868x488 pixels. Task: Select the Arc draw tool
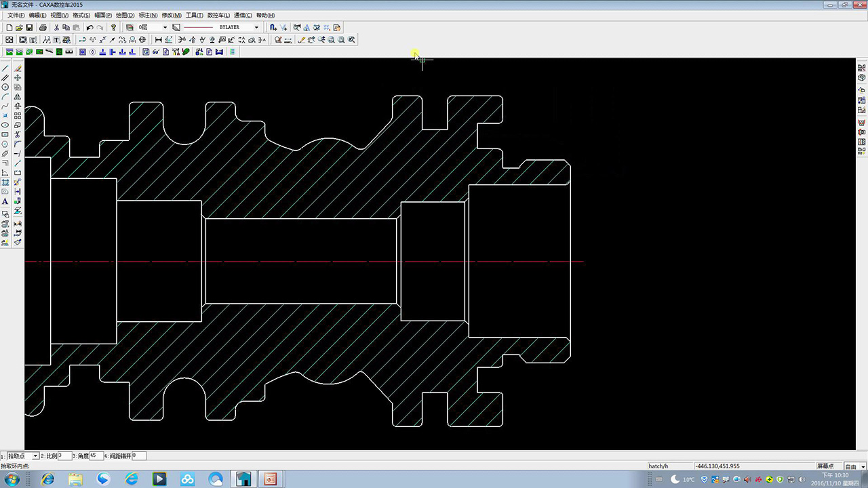tap(5, 97)
